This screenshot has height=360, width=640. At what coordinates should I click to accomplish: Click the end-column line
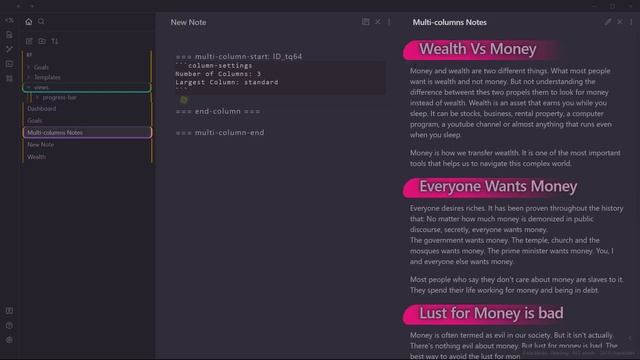(218, 111)
